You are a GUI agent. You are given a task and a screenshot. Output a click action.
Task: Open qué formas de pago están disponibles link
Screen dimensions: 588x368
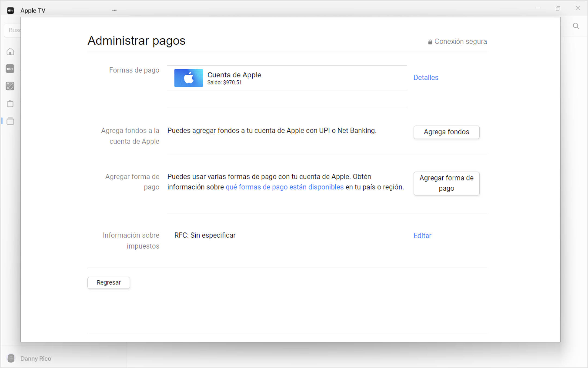click(x=284, y=187)
